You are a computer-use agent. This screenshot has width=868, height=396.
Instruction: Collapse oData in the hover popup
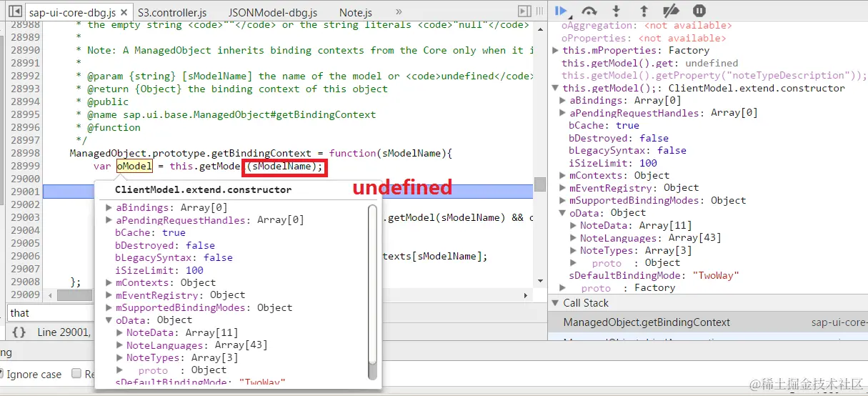coord(109,320)
